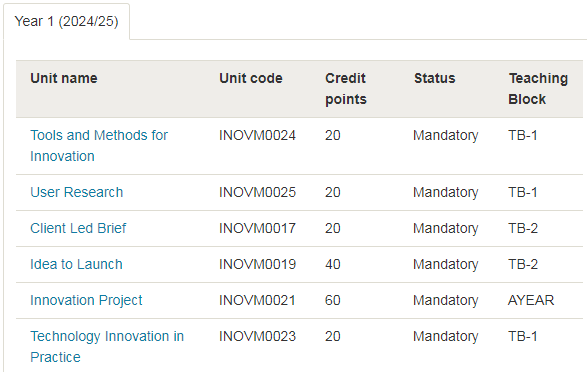587x372 pixels.
Task: Select unit code INOVM0024 cell
Action: coord(257,135)
